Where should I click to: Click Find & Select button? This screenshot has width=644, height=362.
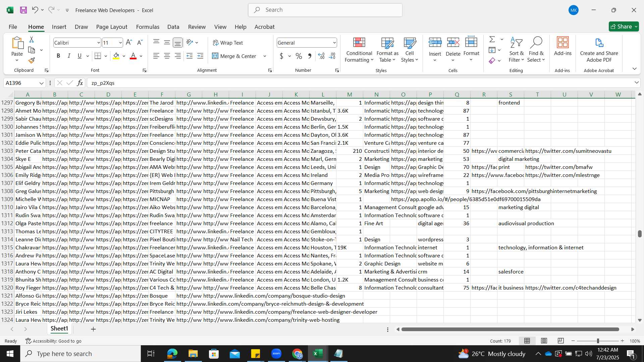(536, 50)
